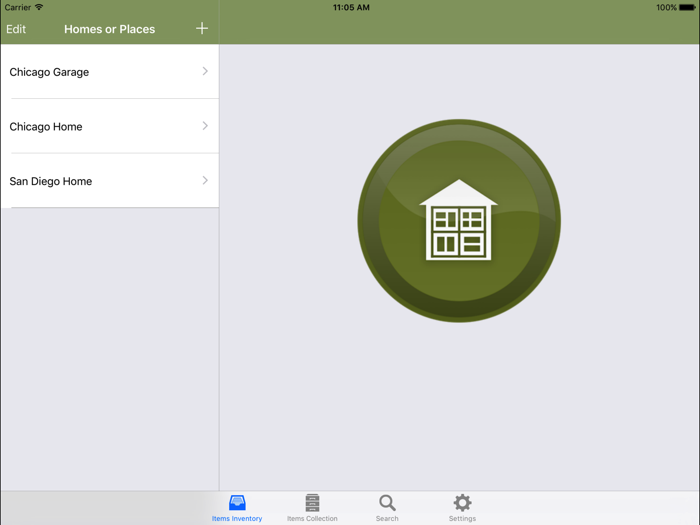Tap the Wi-Fi status icon

(39, 7)
